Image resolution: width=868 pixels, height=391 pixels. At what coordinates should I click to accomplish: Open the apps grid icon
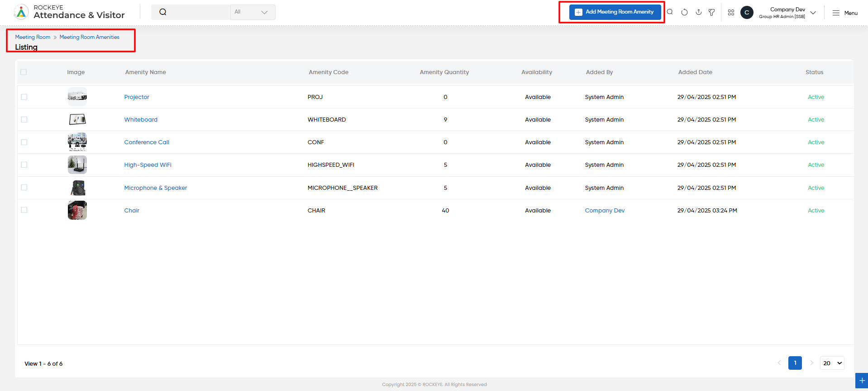click(731, 13)
